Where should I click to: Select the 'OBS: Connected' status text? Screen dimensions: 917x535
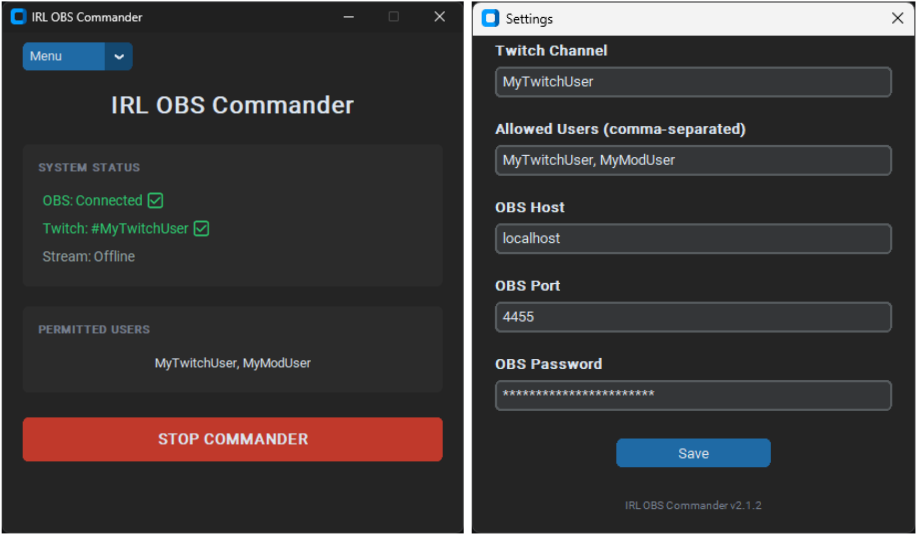(x=92, y=201)
